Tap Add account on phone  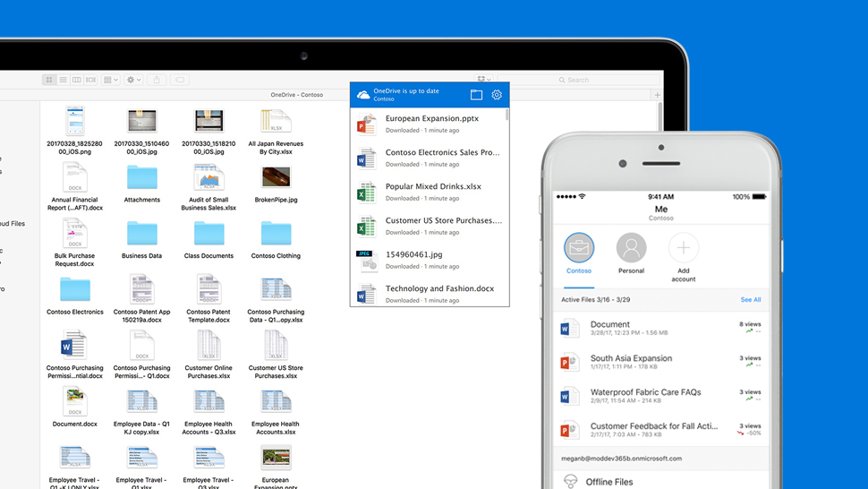(683, 258)
